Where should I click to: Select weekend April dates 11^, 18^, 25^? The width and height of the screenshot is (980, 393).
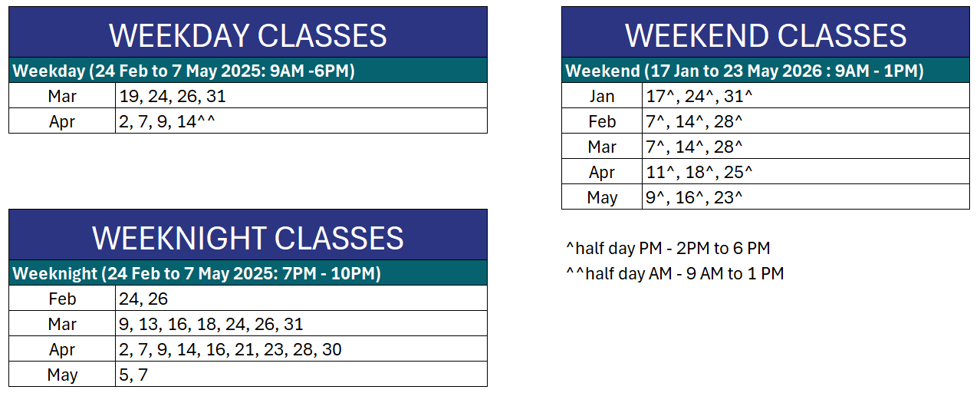tap(699, 171)
